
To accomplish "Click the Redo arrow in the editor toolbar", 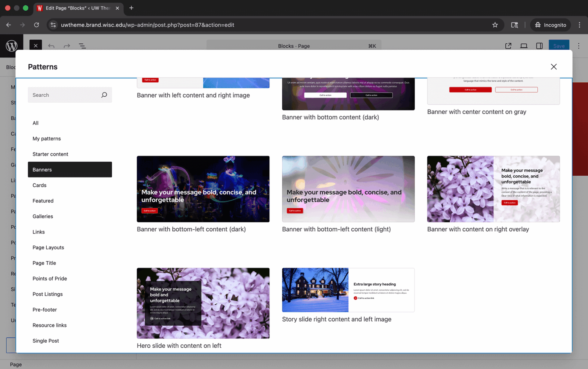I will click(x=67, y=46).
